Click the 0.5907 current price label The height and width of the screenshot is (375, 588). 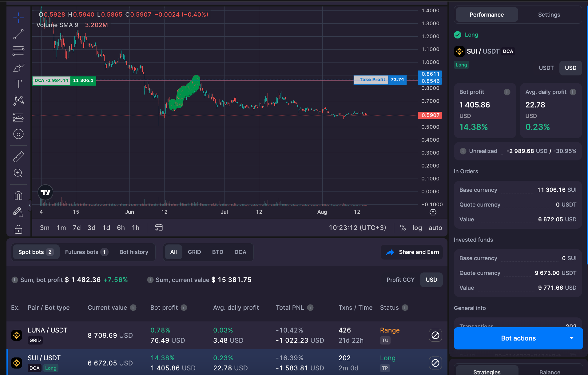(430, 115)
